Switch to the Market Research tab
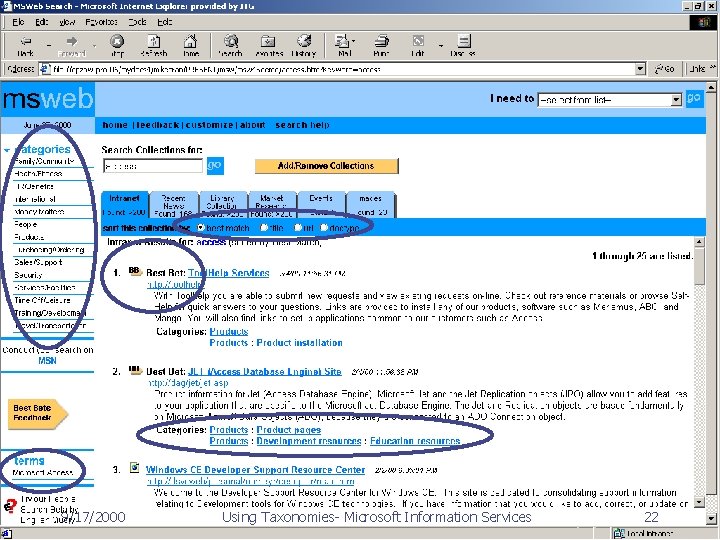 click(x=271, y=205)
